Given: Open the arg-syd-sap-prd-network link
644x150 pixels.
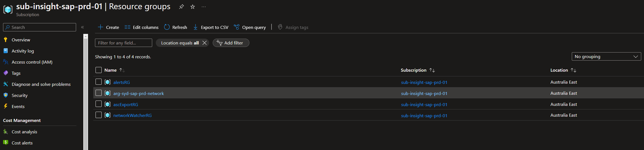Looking at the screenshot, I should (x=139, y=93).
